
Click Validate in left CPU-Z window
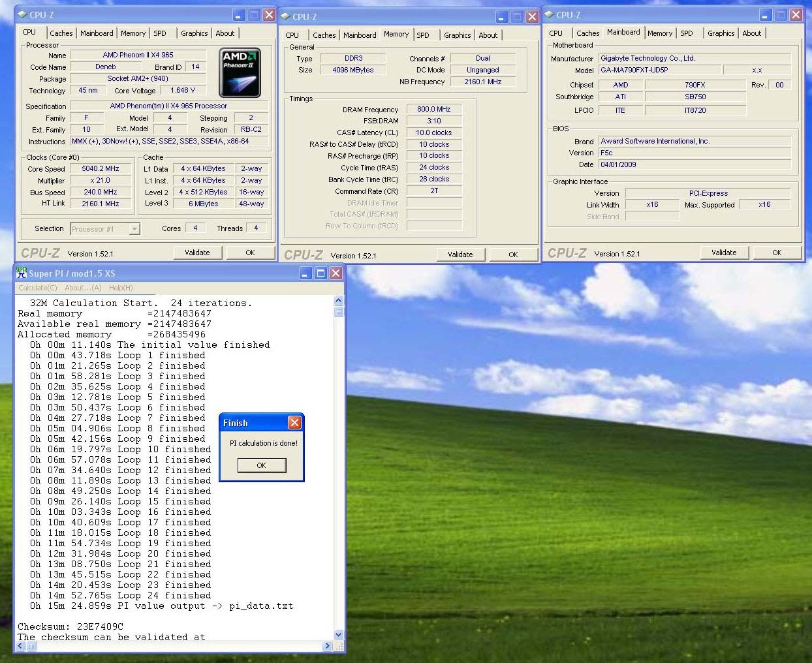pos(197,253)
